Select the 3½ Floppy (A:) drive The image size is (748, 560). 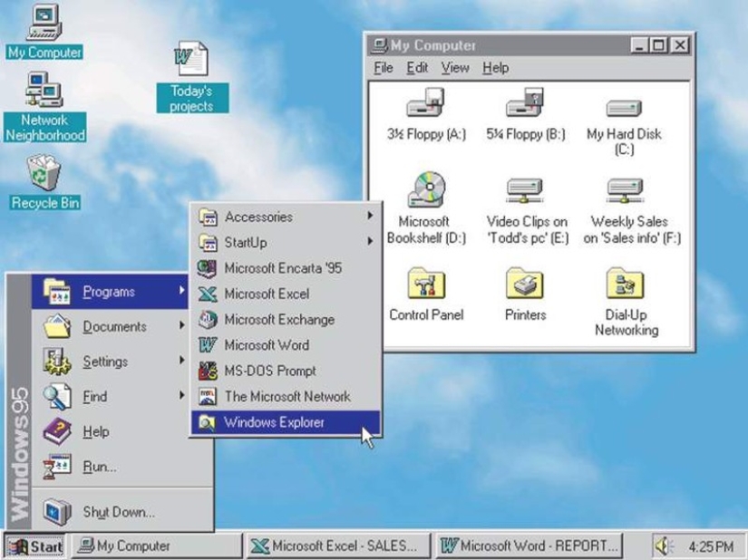tap(424, 106)
